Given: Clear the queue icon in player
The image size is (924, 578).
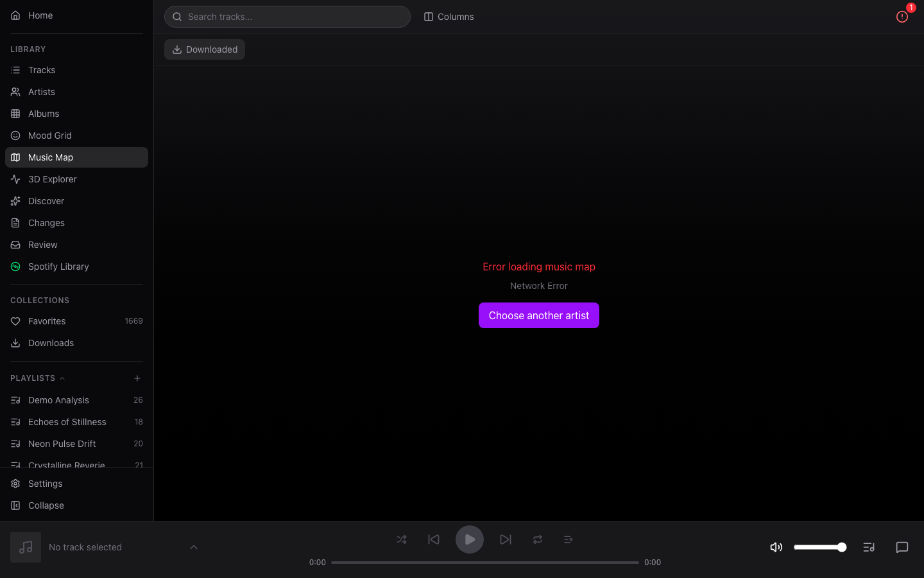Looking at the screenshot, I should click(x=568, y=539).
